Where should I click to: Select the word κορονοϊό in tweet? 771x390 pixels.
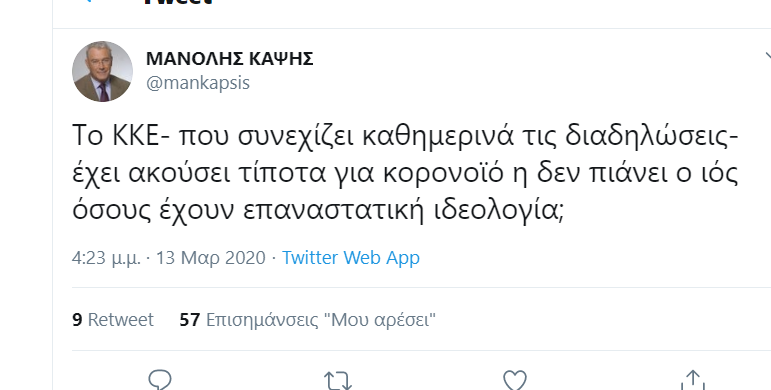click(443, 174)
